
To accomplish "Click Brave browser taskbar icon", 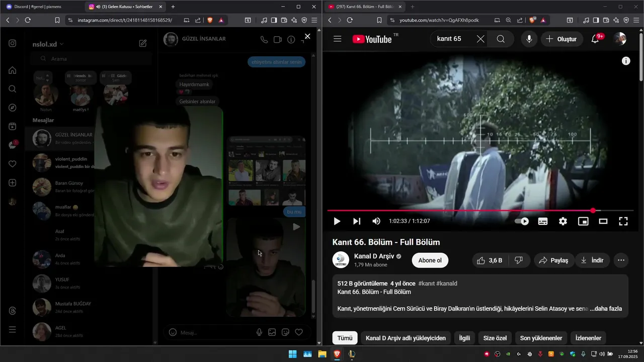I will [x=337, y=354].
